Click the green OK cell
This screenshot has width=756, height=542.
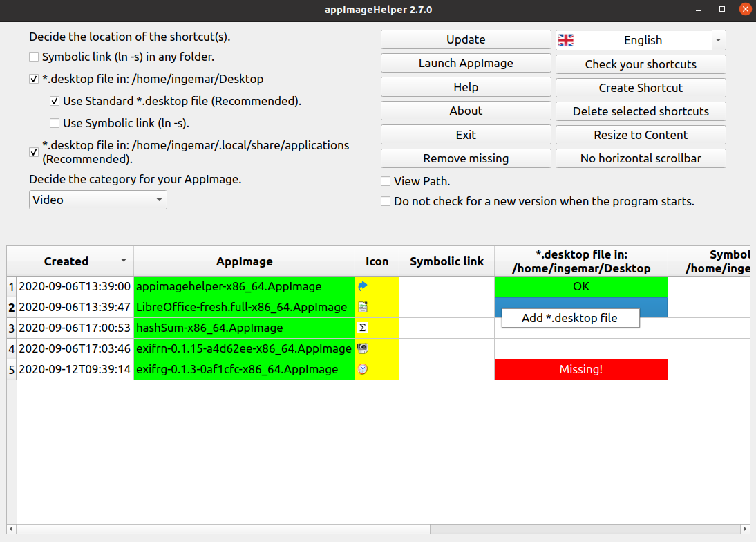(x=581, y=286)
